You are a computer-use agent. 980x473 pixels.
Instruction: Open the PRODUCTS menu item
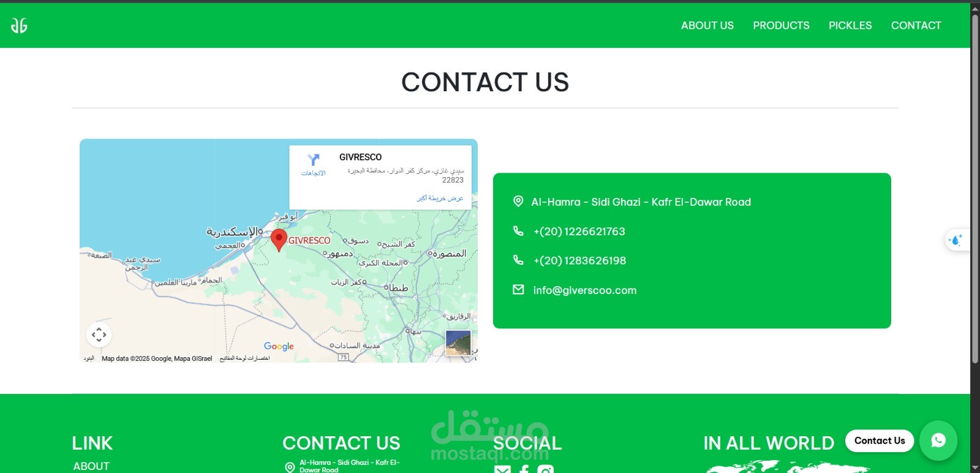coord(781,25)
